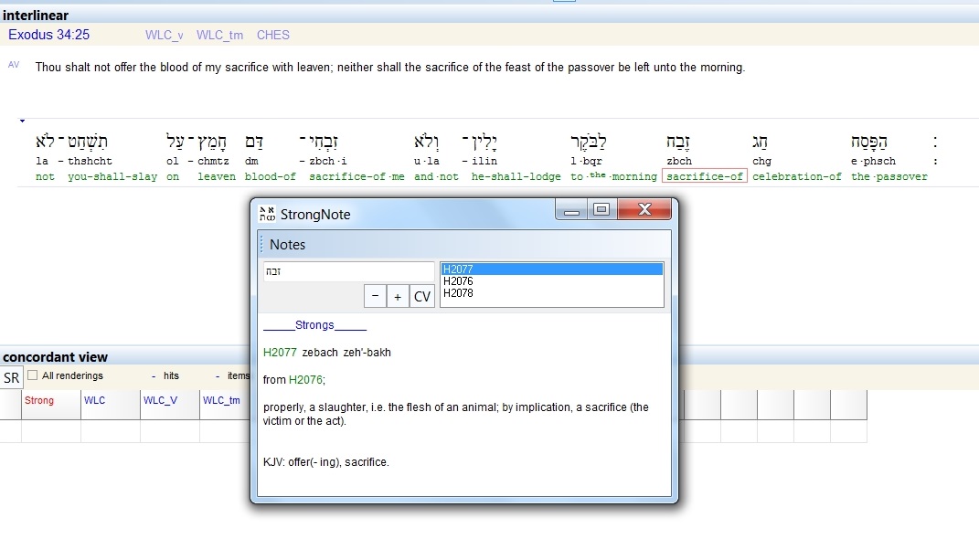
Task: Click the CV button in StrongNote
Action: [421, 296]
